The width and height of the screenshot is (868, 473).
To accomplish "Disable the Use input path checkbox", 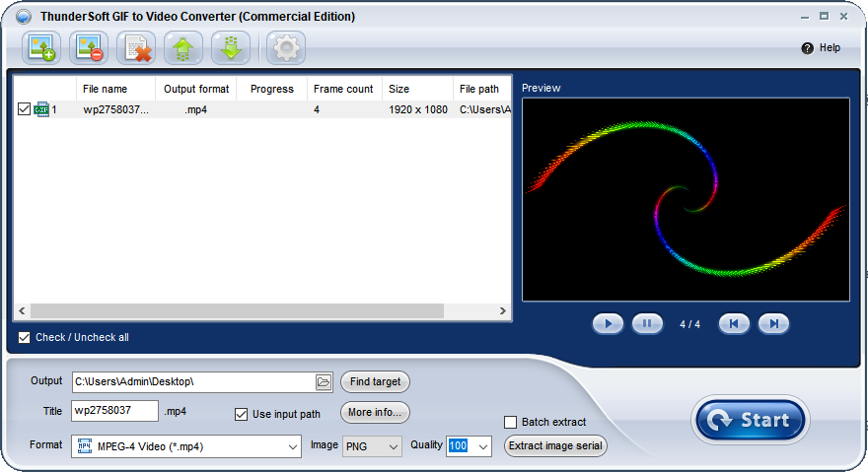I will tap(242, 414).
